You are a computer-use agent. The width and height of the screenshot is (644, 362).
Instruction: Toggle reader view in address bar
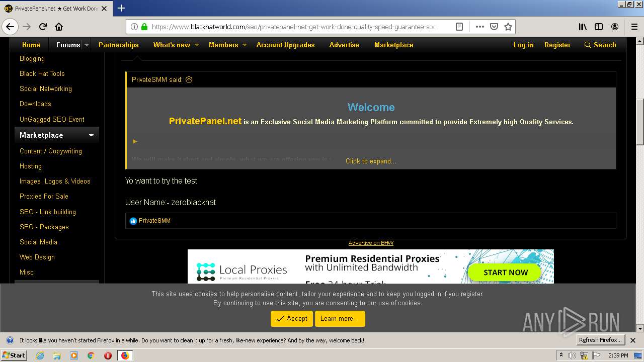[459, 27]
